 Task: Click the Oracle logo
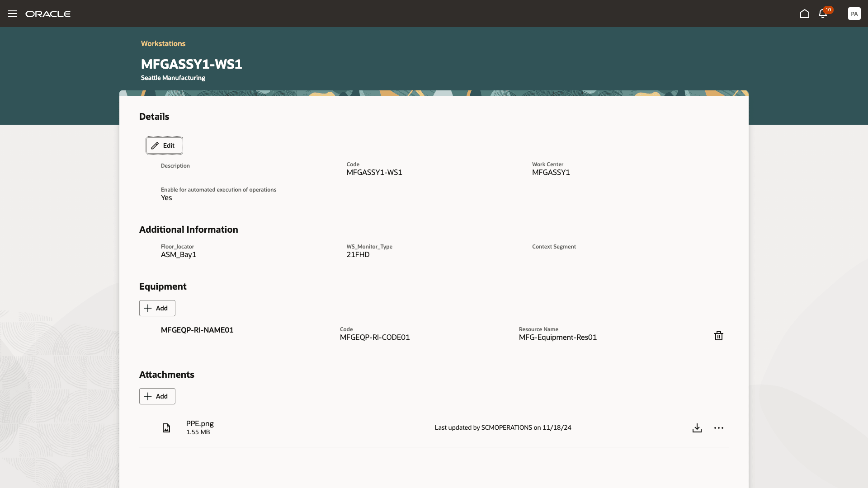point(48,14)
